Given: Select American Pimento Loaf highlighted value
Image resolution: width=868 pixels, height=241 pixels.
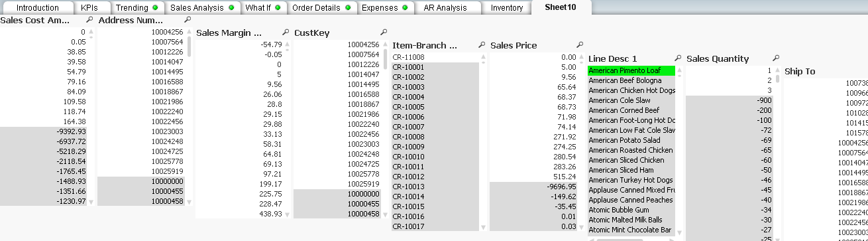Looking at the screenshot, I should (631, 70).
